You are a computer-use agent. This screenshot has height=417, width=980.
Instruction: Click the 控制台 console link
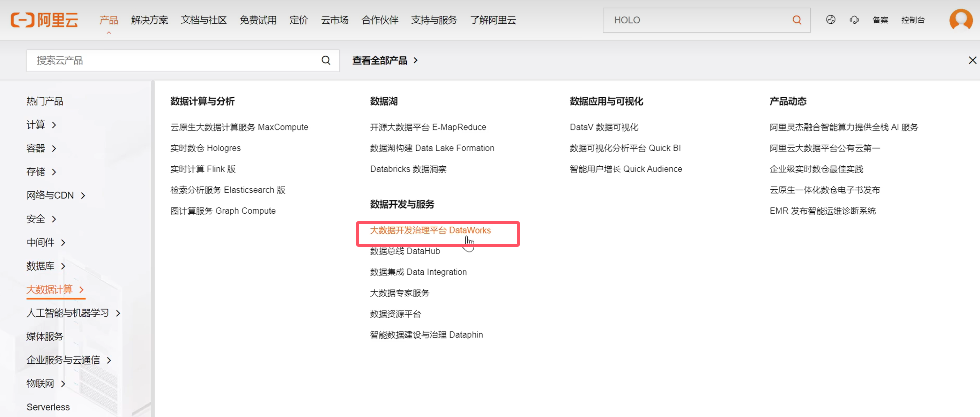pyautogui.click(x=913, y=20)
